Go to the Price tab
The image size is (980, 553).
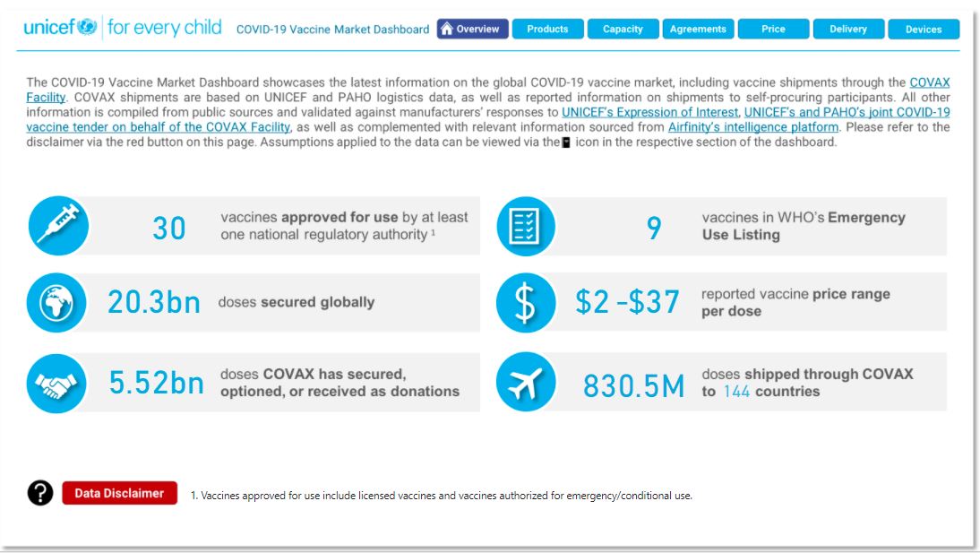tap(773, 29)
